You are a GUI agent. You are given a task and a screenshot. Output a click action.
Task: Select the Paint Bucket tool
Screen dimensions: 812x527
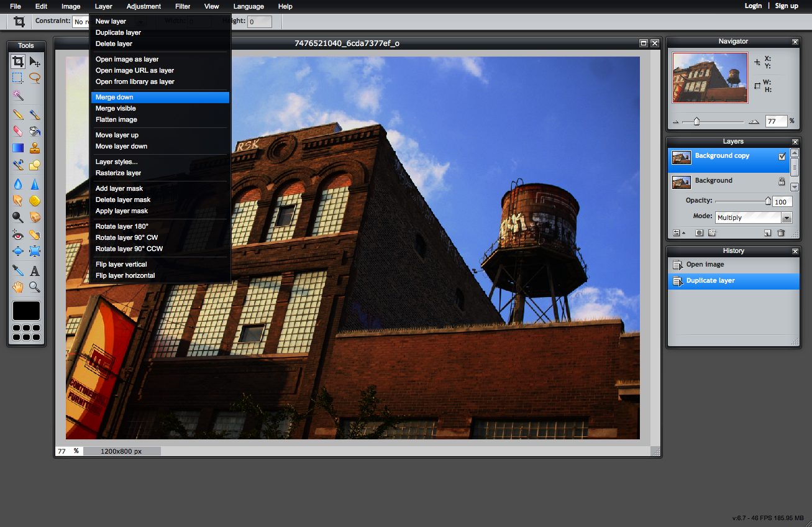coord(35,131)
